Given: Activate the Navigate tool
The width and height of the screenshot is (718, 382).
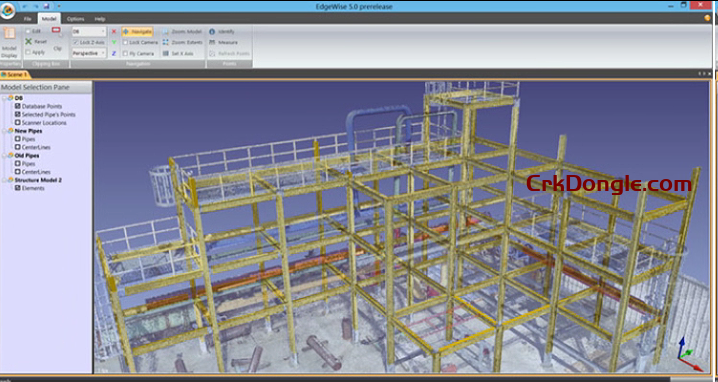Looking at the screenshot, I should pyautogui.click(x=137, y=32).
